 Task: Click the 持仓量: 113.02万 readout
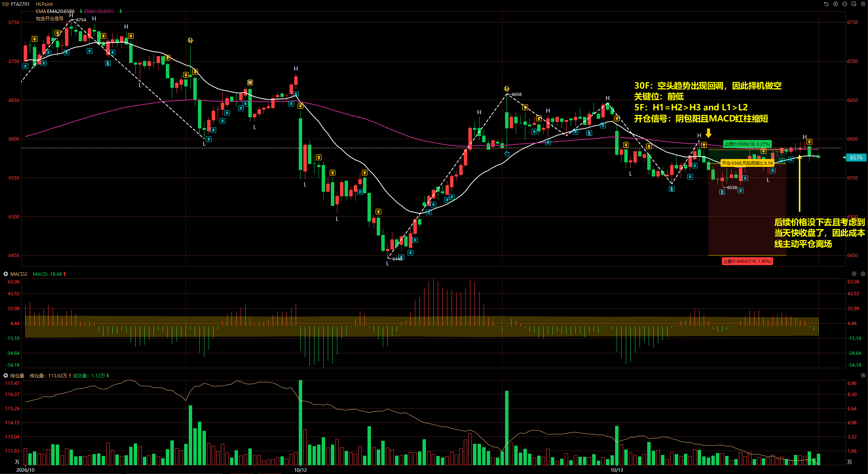[x=49, y=375]
